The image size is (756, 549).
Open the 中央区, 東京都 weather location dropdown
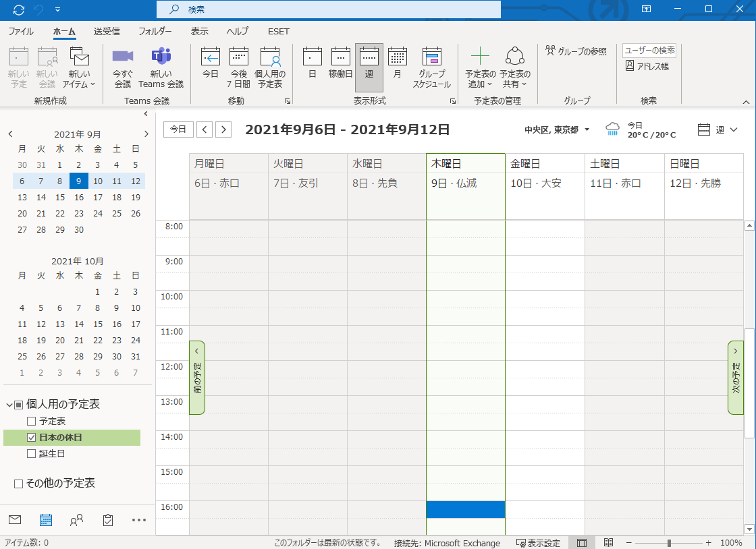557,129
